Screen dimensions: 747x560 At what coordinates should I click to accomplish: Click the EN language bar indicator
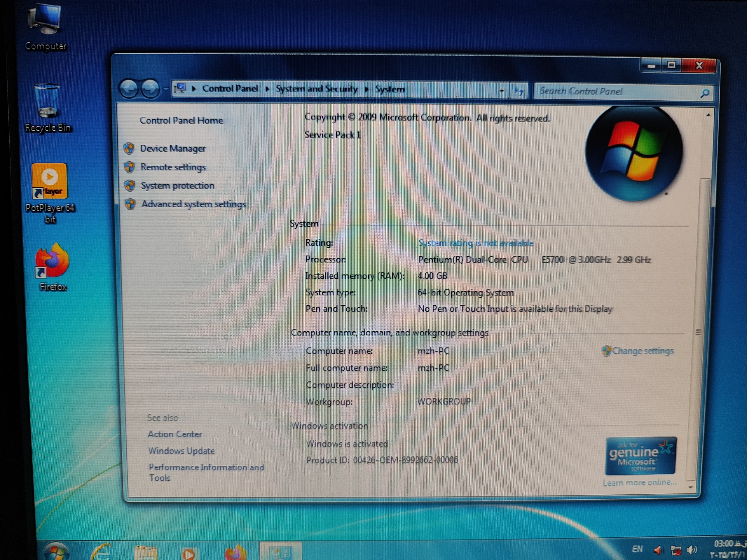[637, 549]
